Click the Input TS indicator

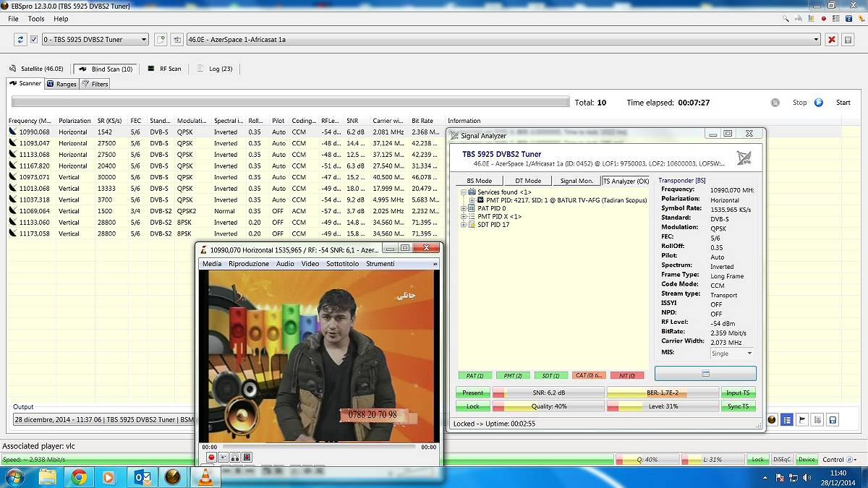(738, 393)
